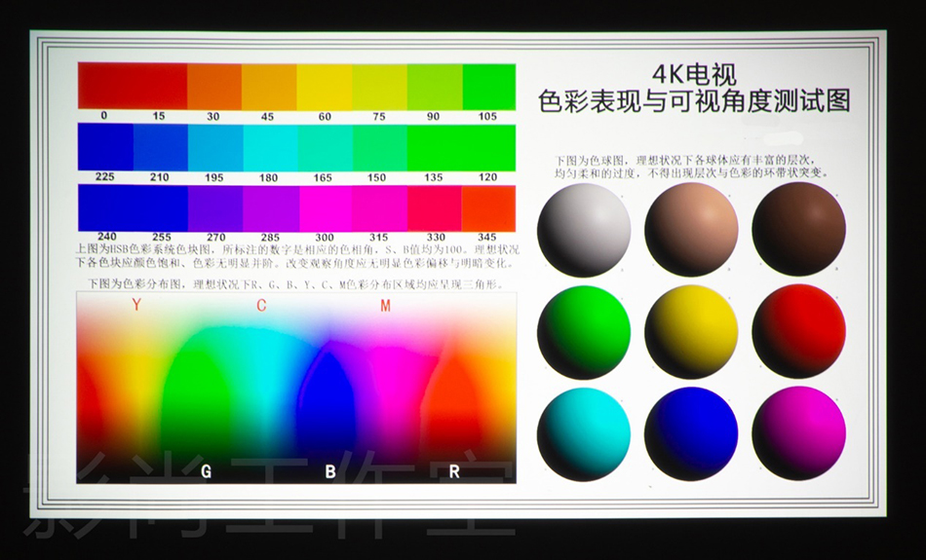Click the magenta sphere
The height and width of the screenshot is (560, 926).
[798, 433]
